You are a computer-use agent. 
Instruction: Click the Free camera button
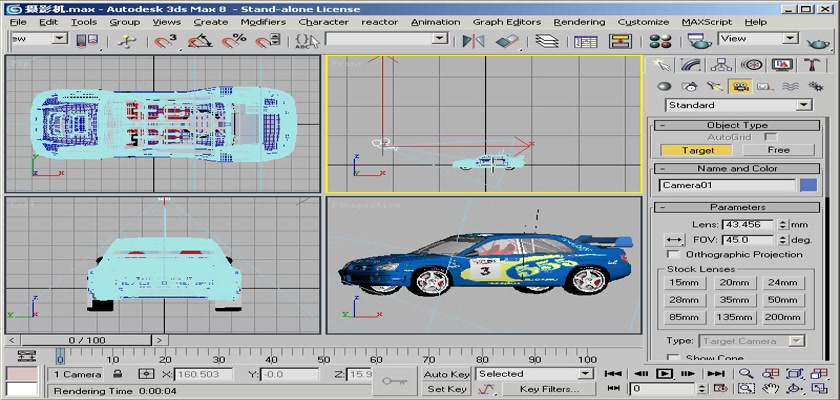(x=778, y=150)
